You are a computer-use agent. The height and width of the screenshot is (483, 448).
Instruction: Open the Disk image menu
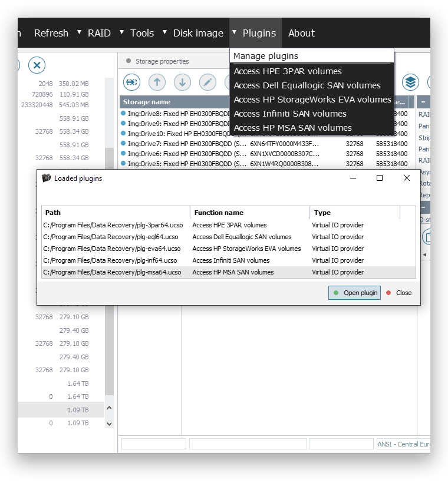click(x=198, y=33)
